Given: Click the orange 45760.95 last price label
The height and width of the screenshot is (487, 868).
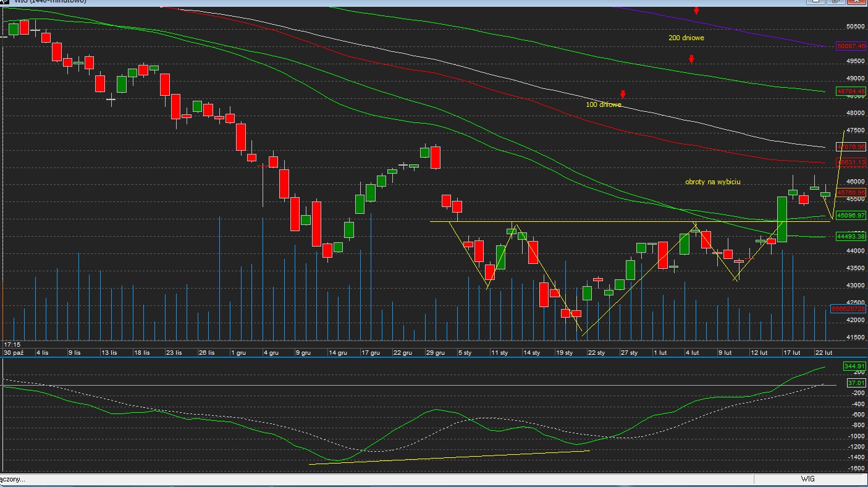Looking at the screenshot, I should pyautogui.click(x=851, y=193).
